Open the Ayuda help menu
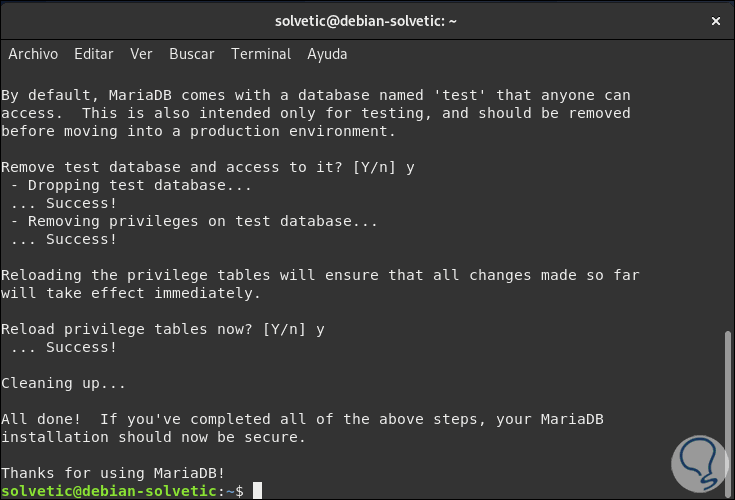The height and width of the screenshot is (500, 735). [327, 54]
